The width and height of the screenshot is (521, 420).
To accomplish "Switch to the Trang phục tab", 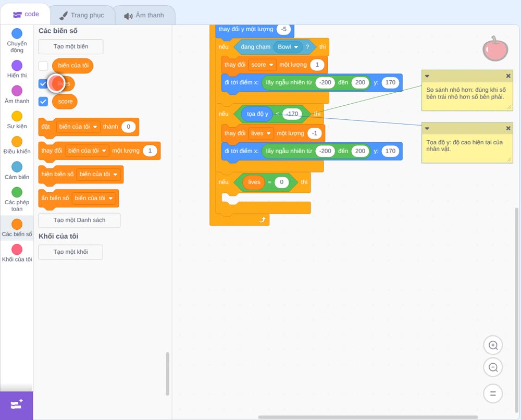I will pos(82,15).
